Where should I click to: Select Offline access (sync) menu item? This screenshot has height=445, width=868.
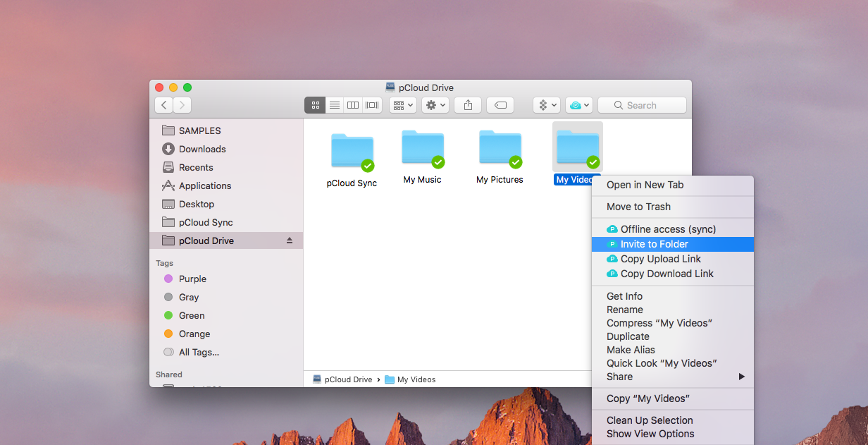pyautogui.click(x=667, y=229)
